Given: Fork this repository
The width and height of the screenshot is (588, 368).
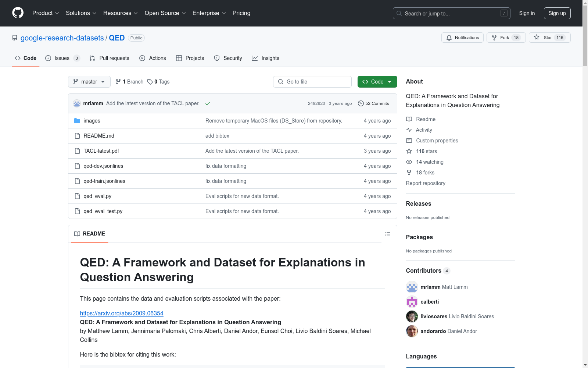Looking at the screenshot, I should (x=506, y=38).
